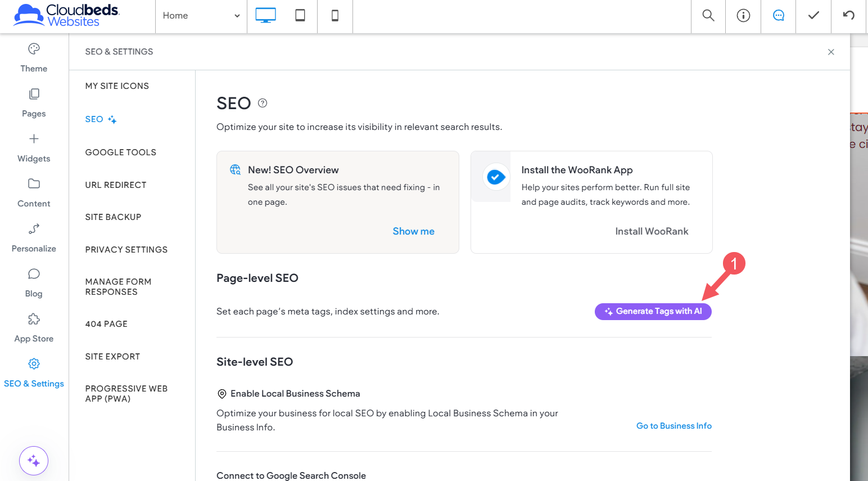
Task: Click the undo arrow icon
Action: pyautogui.click(x=848, y=16)
